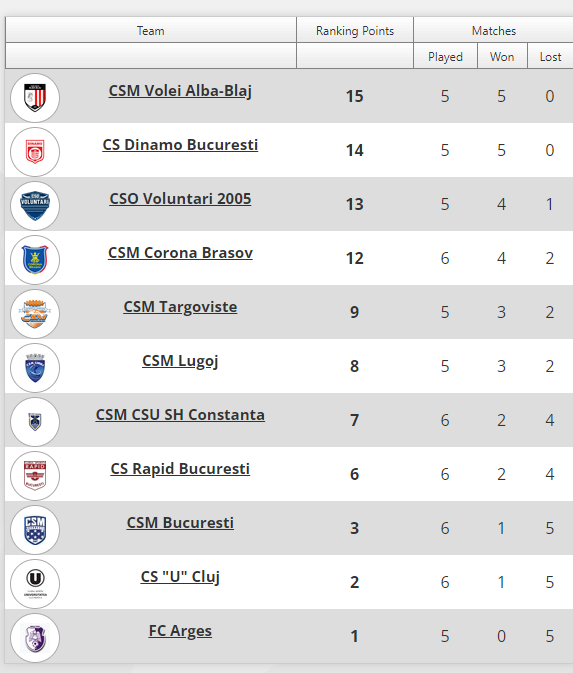The width and height of the screenshot is (573, 673).
Task: Open the CSM Corona Brasov crest icon
Action: pyautogui.click(x=35, y=260)
